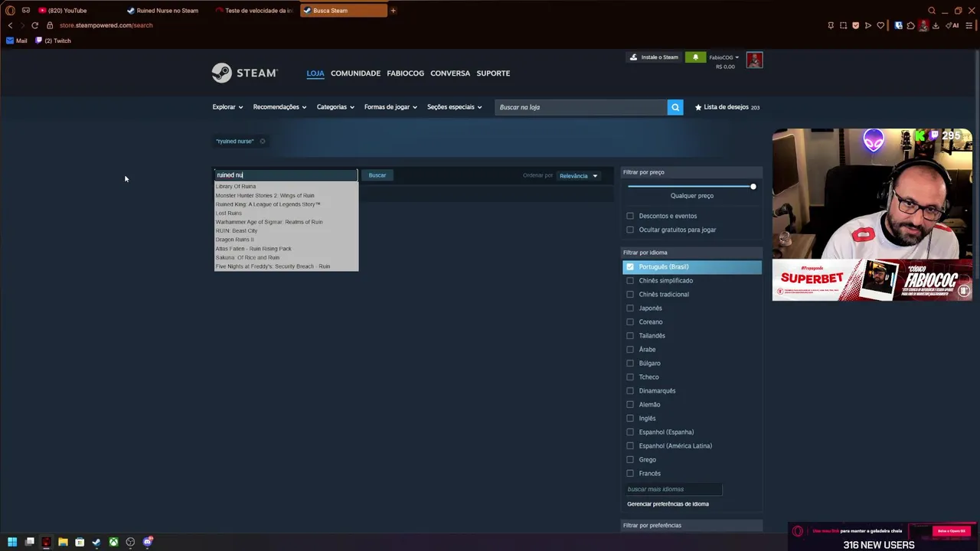The image size is (980, 551).
Task: Open OBS Studio from the taskbar
Action: [x=130, y=542]
